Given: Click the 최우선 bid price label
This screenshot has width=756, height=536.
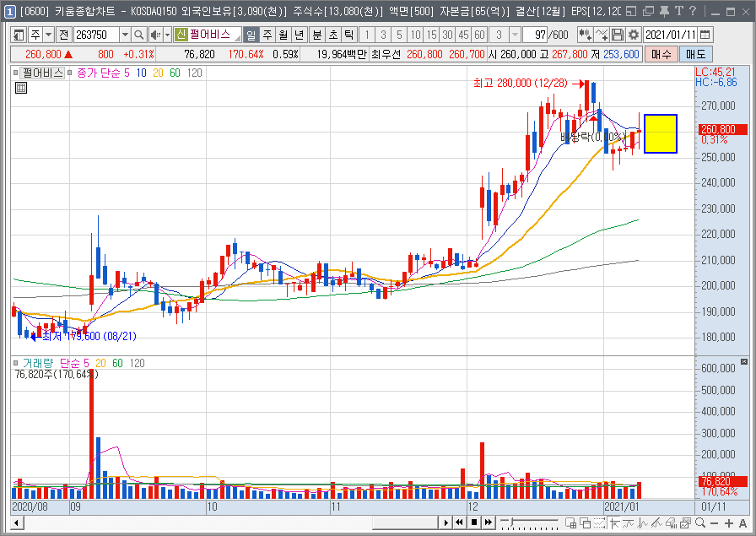Looking at the screenshot, I should [x=386, y=55].
